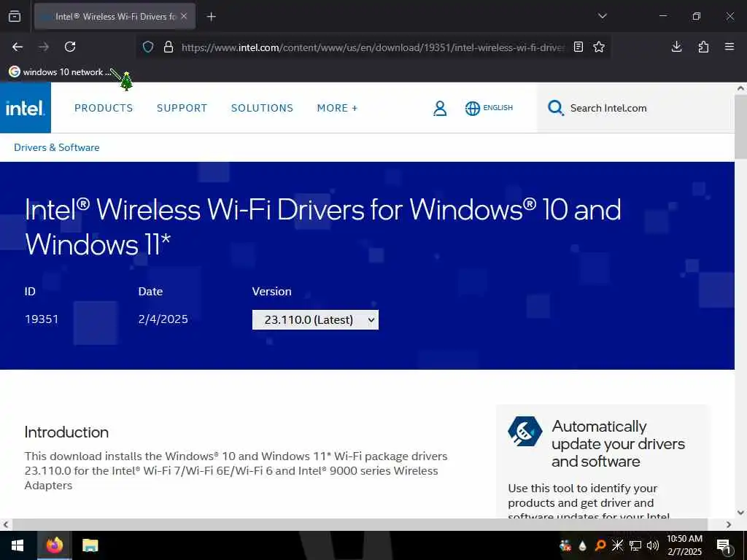This screenshot has height=560, width=747.
Task: Open the extensions puzzle icon
Action: coord(703,47)
